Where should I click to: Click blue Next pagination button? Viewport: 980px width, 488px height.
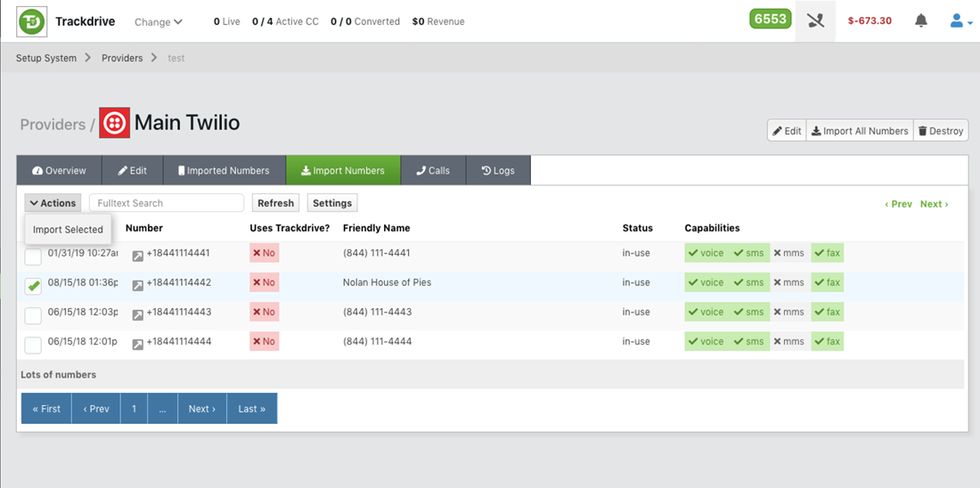coord(202,409)
